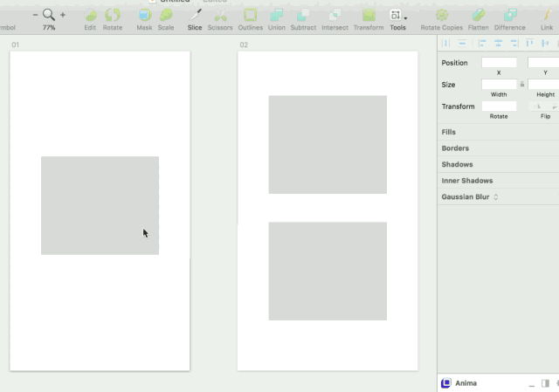Select the lower gray rectangle on artboard 02
Image resolution: width=559 pixels, height=392 pixels.
pyautogui.click(x=328, y=271)
